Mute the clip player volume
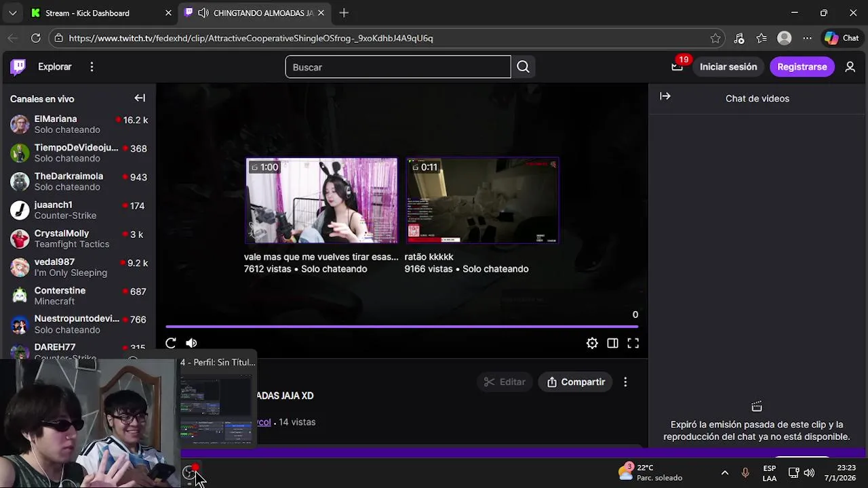 click(191, 343)
